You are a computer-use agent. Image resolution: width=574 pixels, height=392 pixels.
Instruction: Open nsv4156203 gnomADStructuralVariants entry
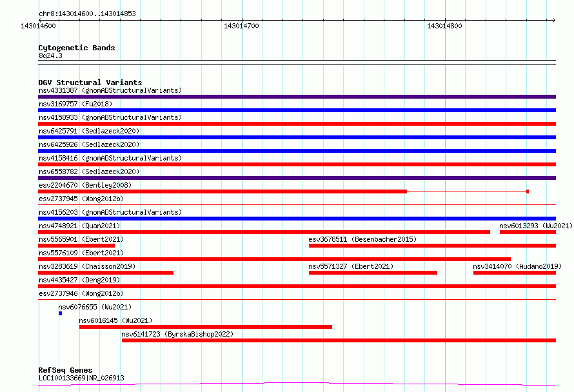(110, 212)
